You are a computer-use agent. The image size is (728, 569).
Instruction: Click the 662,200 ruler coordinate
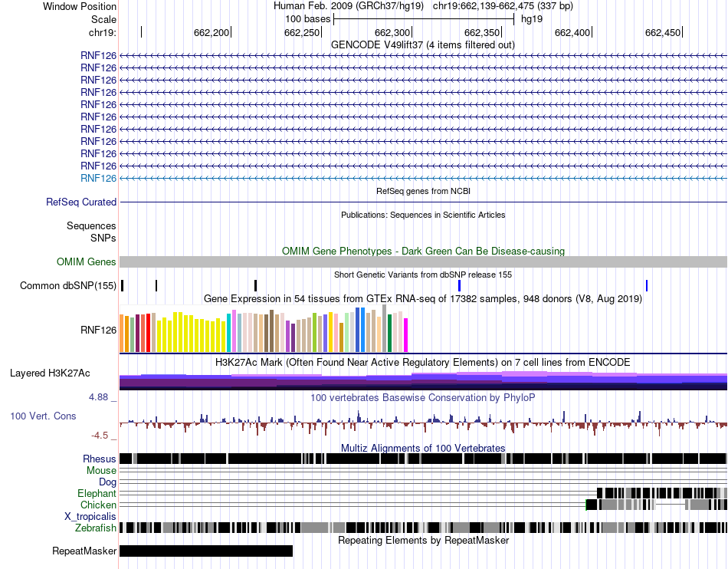212,32
